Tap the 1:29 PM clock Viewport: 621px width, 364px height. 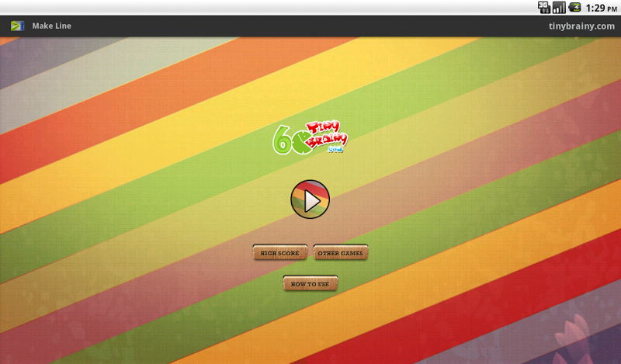pyautogui.click(x=601, y=8)
